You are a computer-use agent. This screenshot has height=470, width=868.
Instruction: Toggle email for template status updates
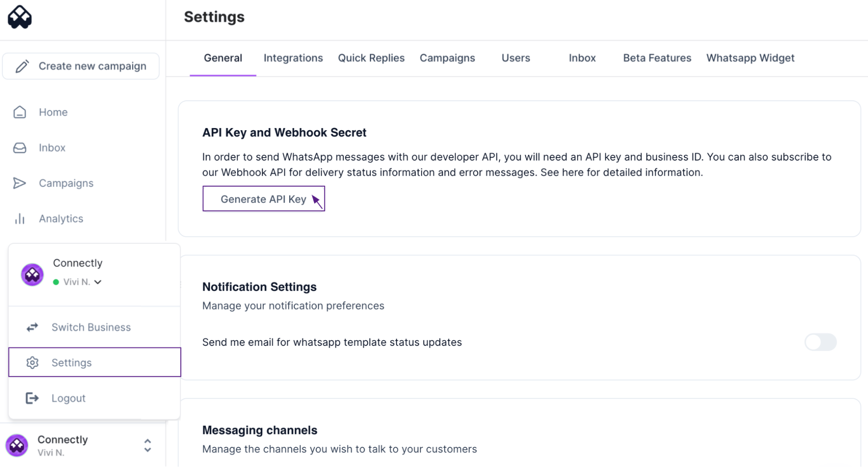pos(820,342)
